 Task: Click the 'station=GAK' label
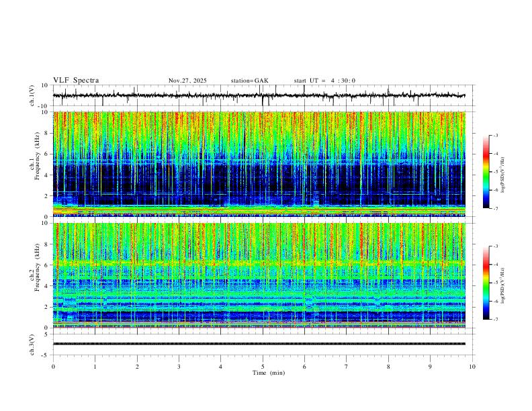tap(249, 81)
